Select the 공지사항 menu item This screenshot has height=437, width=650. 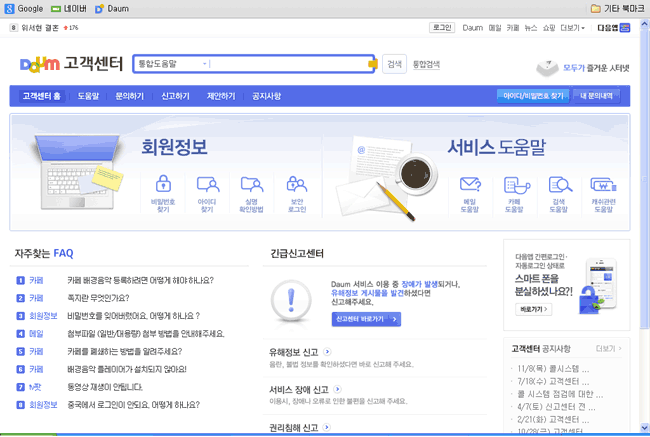[x=267, y=96]
